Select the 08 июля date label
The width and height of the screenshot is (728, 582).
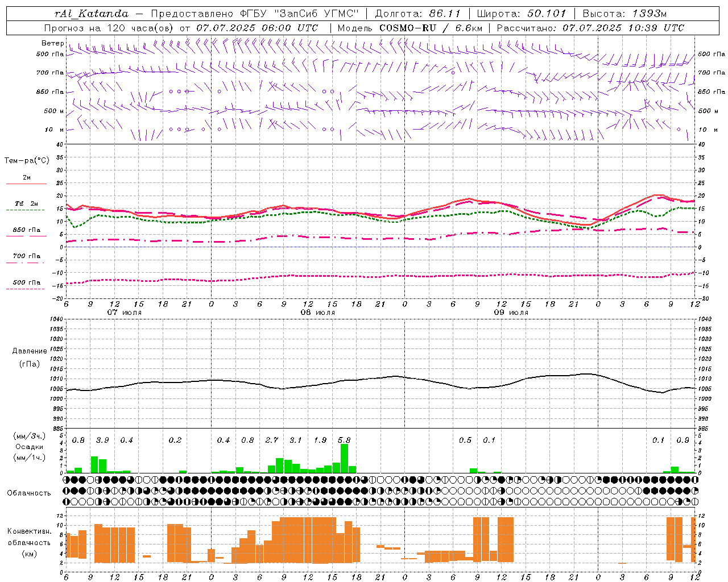(x=318, y=313)
